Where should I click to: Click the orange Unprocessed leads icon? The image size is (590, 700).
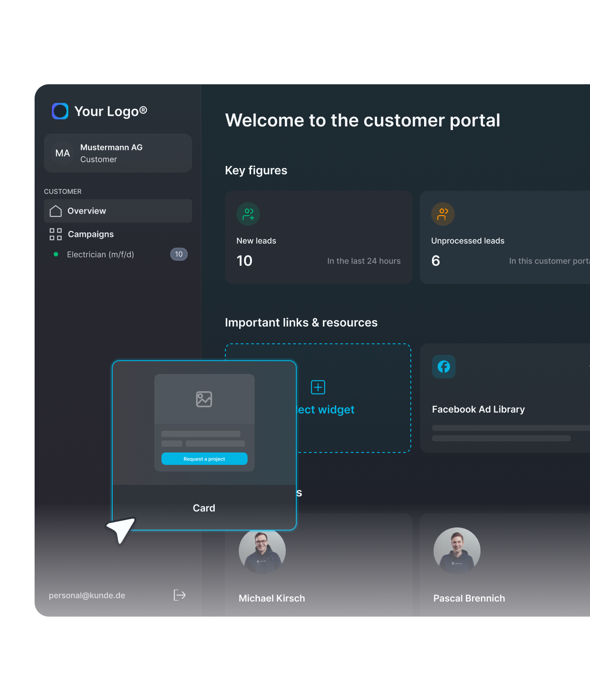coord(443,214)
